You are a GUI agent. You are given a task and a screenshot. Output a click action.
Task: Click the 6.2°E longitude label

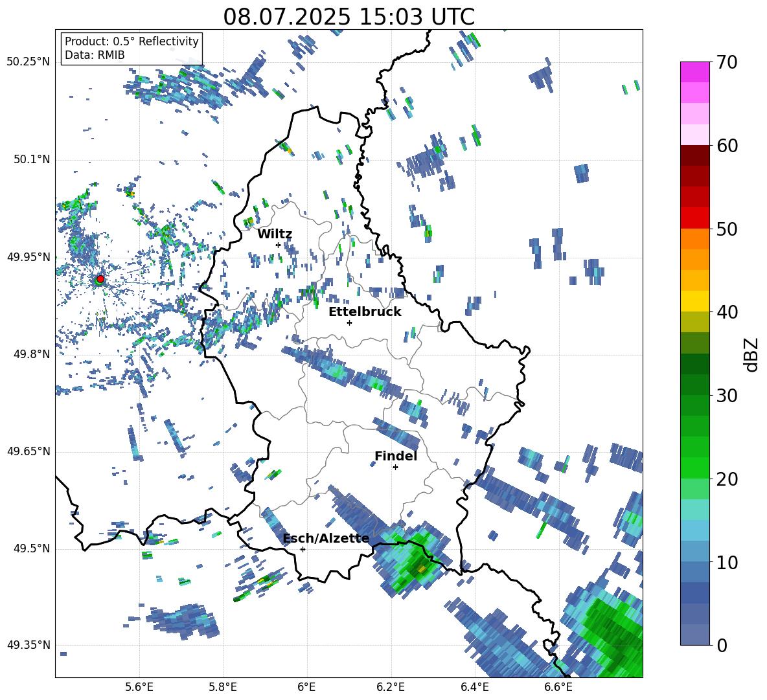[x=391, y=687]
